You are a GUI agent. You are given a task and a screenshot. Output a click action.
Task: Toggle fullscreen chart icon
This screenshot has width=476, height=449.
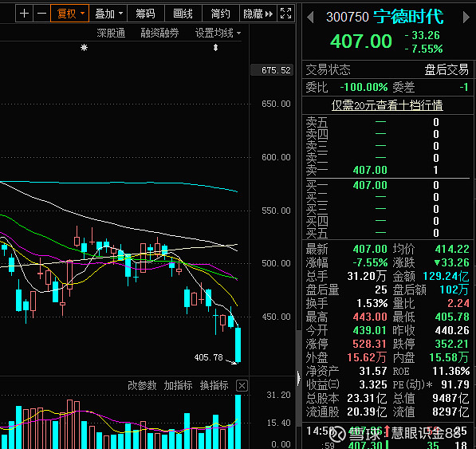tap(285, 14)
